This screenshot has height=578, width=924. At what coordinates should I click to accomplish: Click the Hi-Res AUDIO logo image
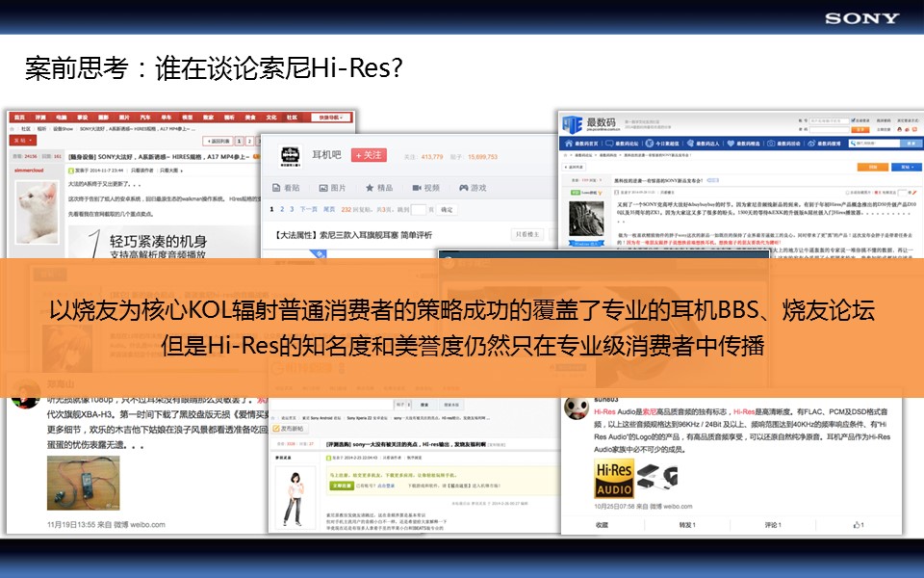613,479
